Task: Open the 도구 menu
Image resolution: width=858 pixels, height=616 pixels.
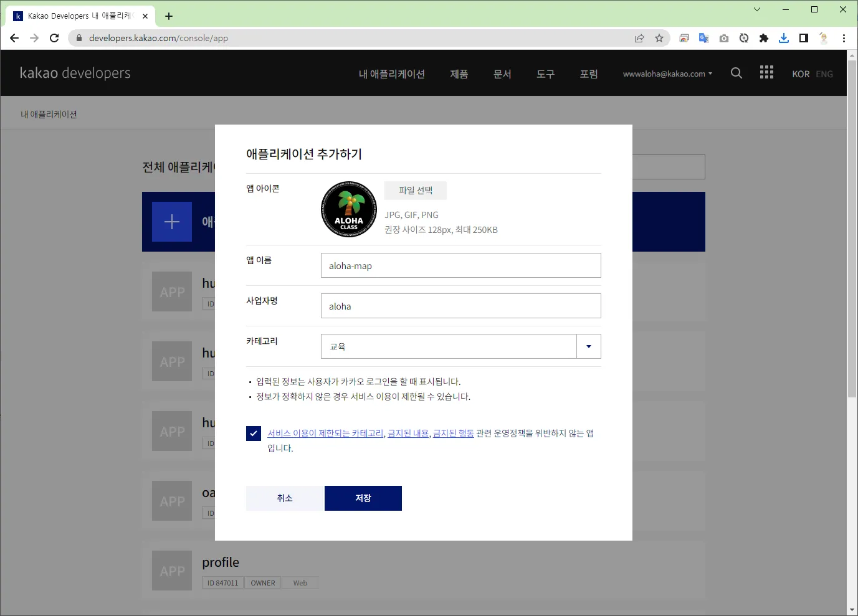Action: pyautogui.click(x=545, y=73)
